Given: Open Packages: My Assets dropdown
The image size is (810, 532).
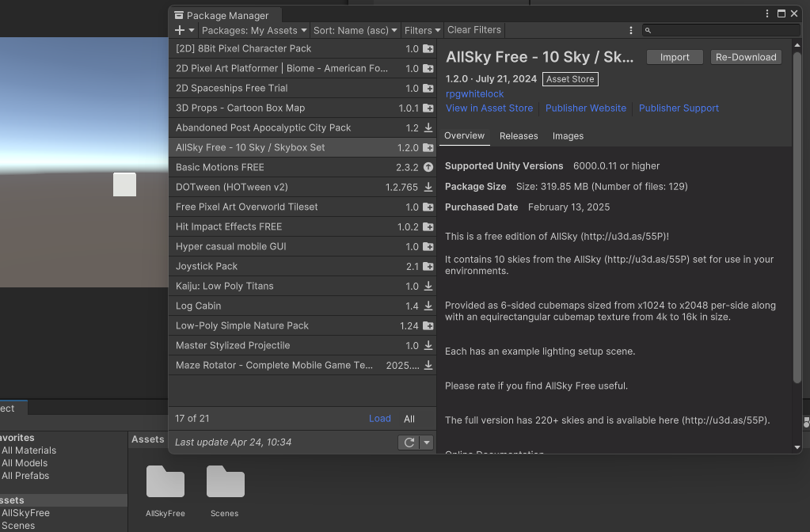Looking at the screenshot, I should click(x=254, y=30).
